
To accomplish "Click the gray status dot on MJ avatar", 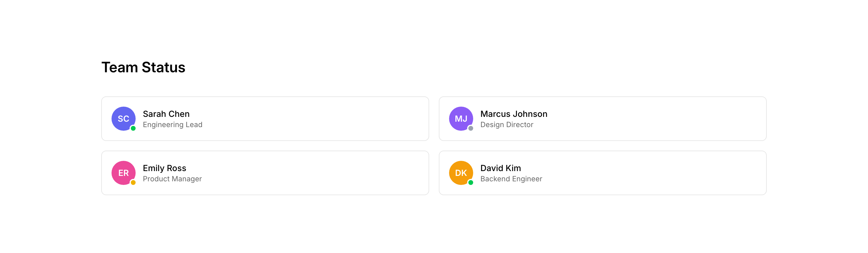I will [x=471, y=128].
